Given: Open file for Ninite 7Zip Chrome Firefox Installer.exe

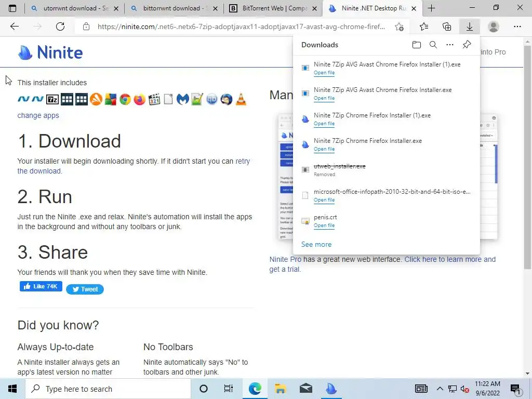Looking at the screenshot, I should pyautogui.click(x=324, y=149).
